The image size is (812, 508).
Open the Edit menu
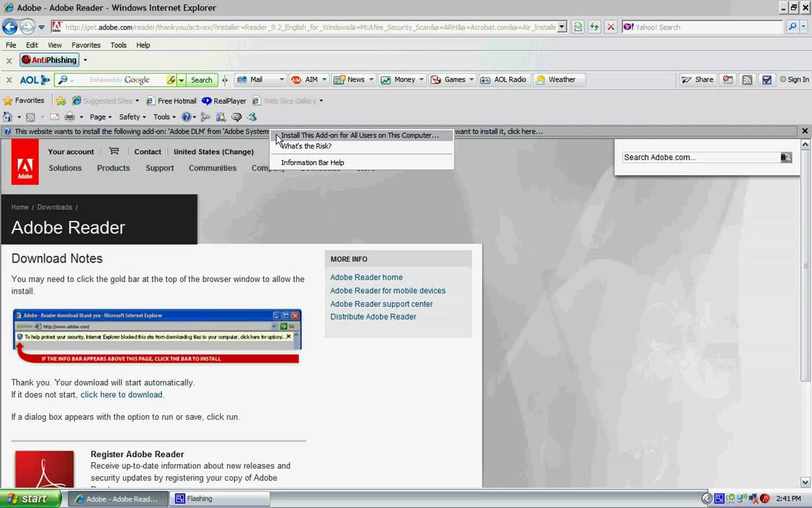pos(32,45)
